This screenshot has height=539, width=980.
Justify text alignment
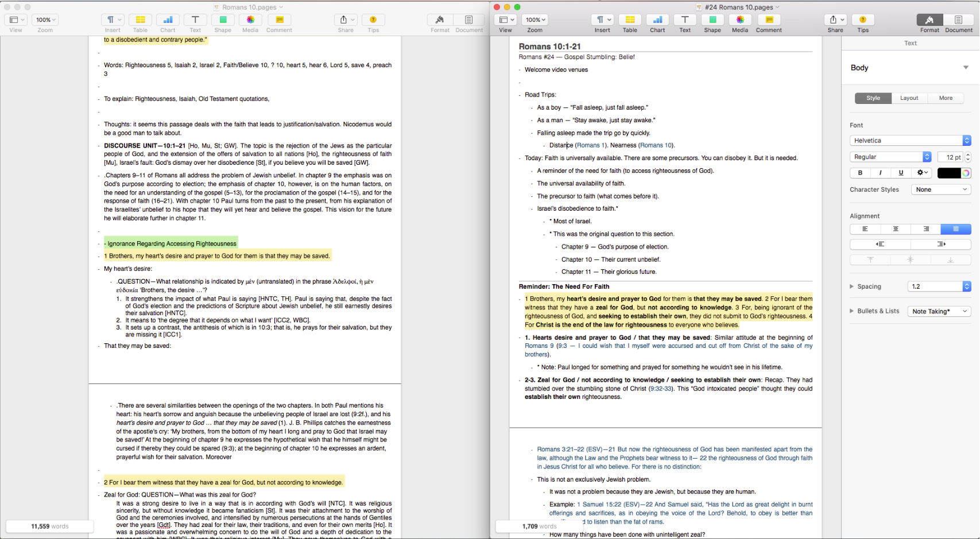click(956, 229)
